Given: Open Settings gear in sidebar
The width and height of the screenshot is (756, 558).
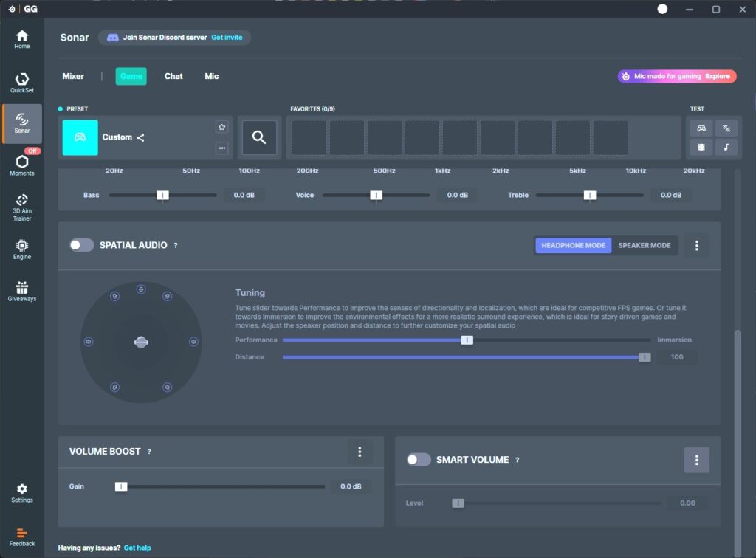Looking at the screenshot, I should [21, 493].
